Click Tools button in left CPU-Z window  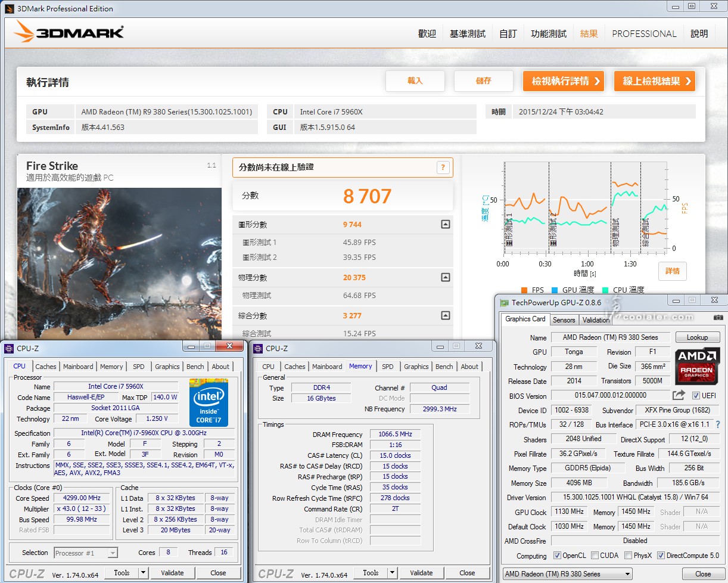pyautogui.click(x=122, y=573)
